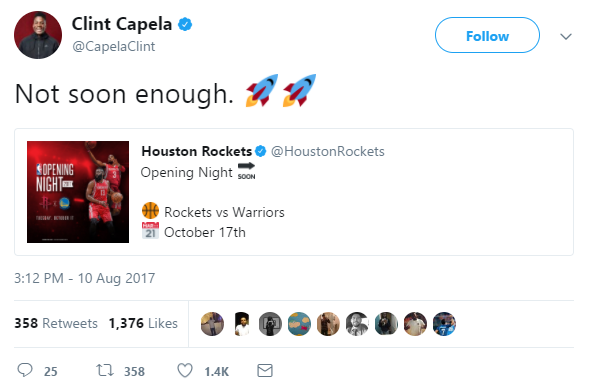592x387 pixels.
Task: Follow Clint Capela
Action: [487, 35]
